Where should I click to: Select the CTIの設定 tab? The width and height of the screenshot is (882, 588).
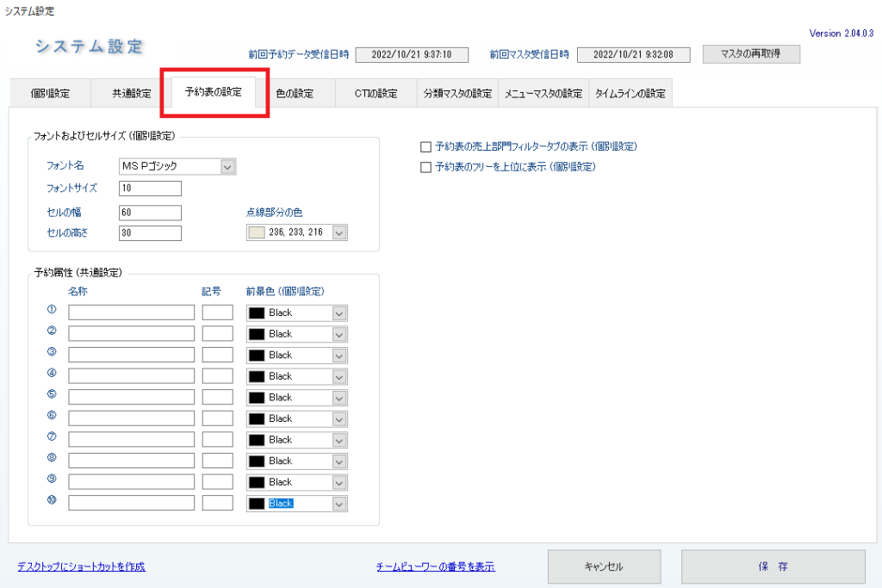376,94
